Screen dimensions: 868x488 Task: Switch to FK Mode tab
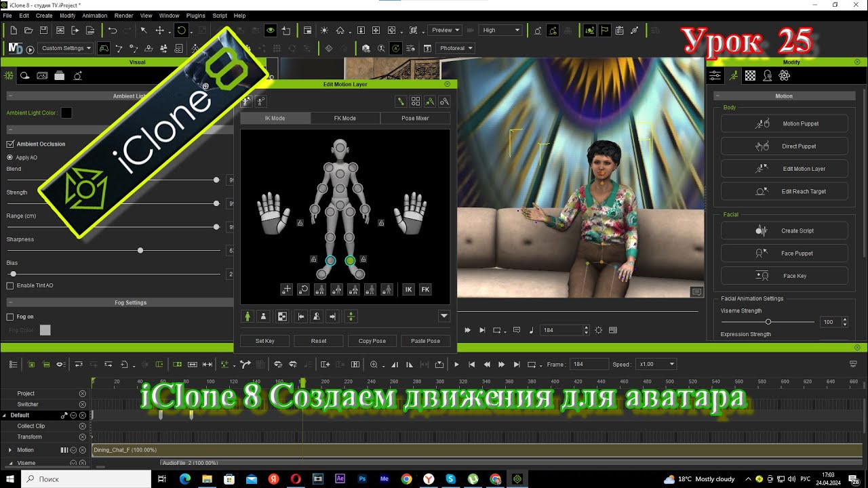pos(345,118)
